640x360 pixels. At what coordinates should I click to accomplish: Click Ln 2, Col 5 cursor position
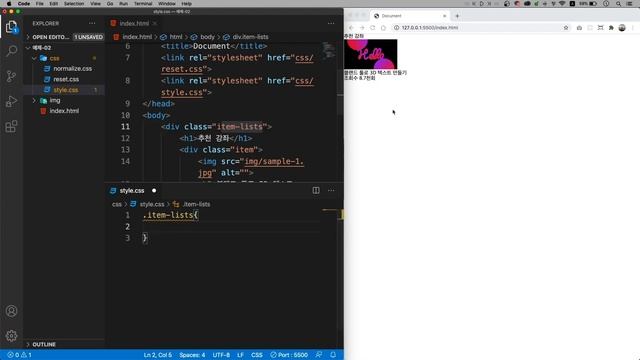[158, 355]
